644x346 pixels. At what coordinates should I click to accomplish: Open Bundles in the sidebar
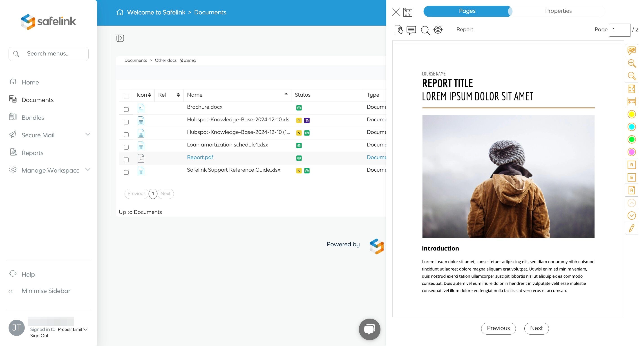pos(33,118)
